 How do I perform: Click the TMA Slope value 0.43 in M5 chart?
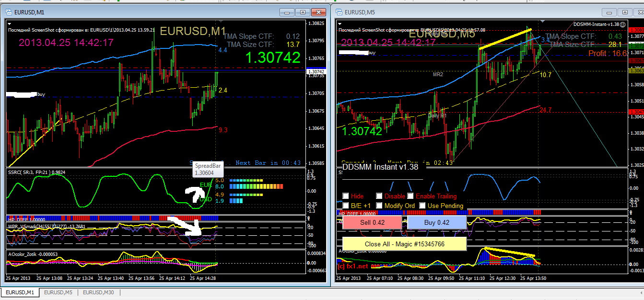coord(615,36)
